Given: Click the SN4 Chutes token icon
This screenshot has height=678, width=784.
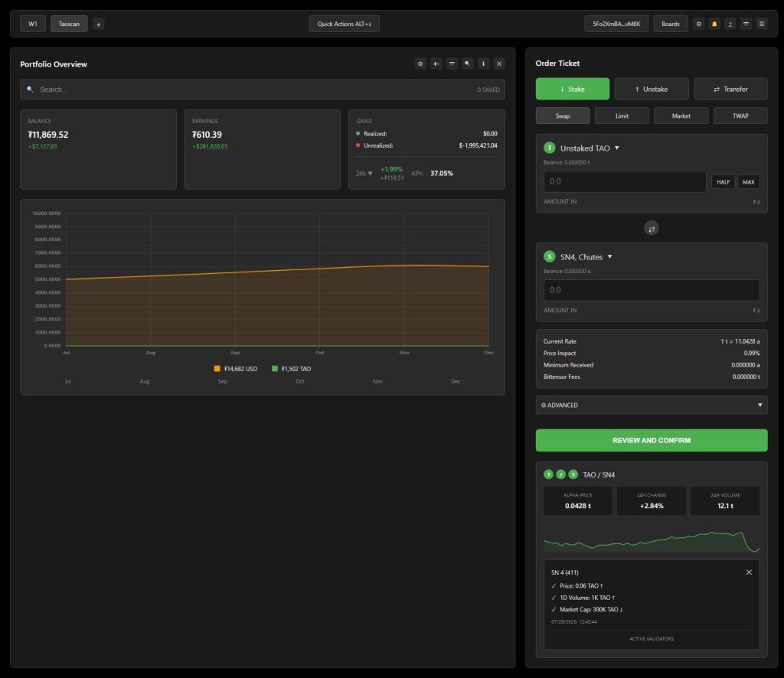Looking at the screenshot, I should [550, 257].
